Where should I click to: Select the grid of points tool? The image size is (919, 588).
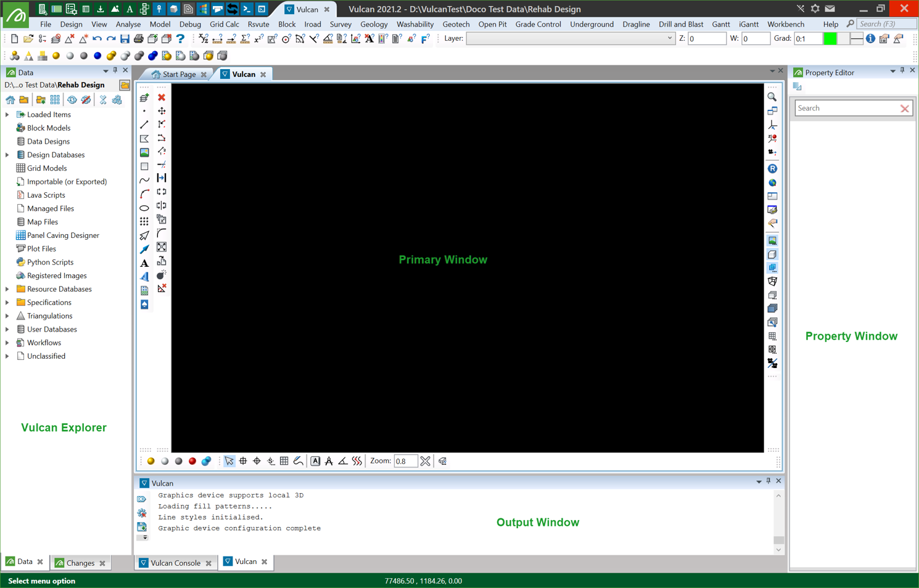[144, 221]
